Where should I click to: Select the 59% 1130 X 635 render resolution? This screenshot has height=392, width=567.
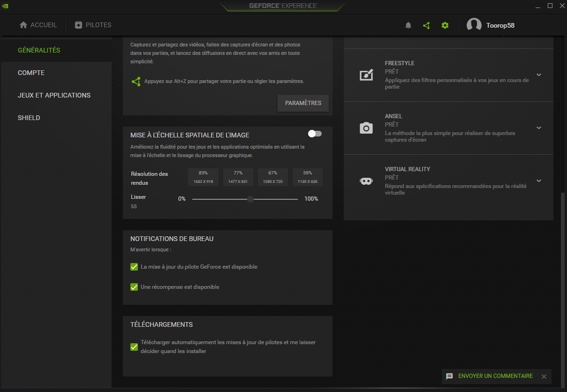307,177
